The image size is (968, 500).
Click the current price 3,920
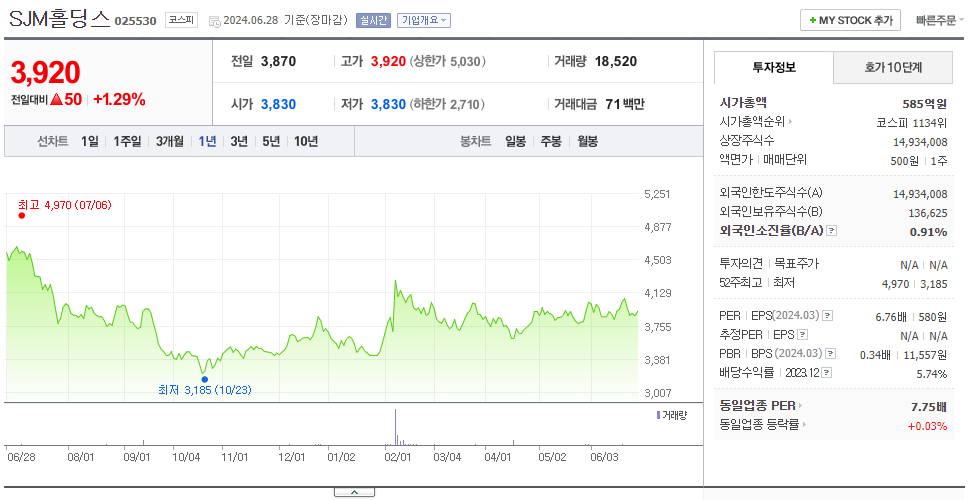click(x=46, y=72)
